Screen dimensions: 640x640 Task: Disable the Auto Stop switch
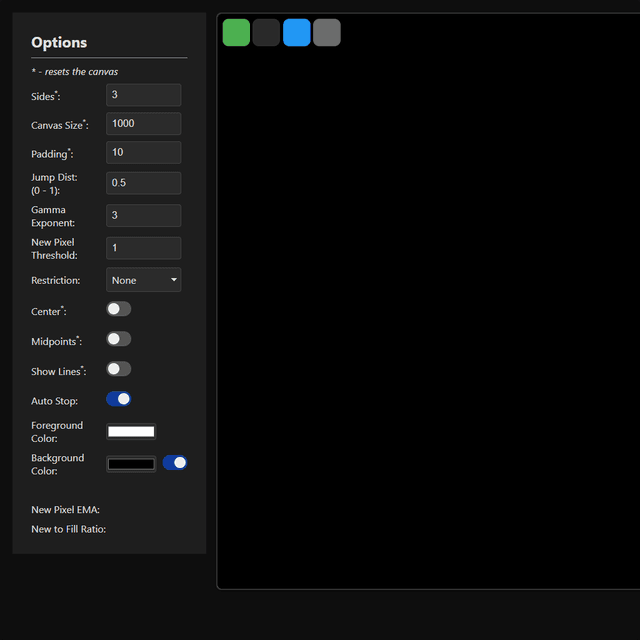tap(119, 399)
